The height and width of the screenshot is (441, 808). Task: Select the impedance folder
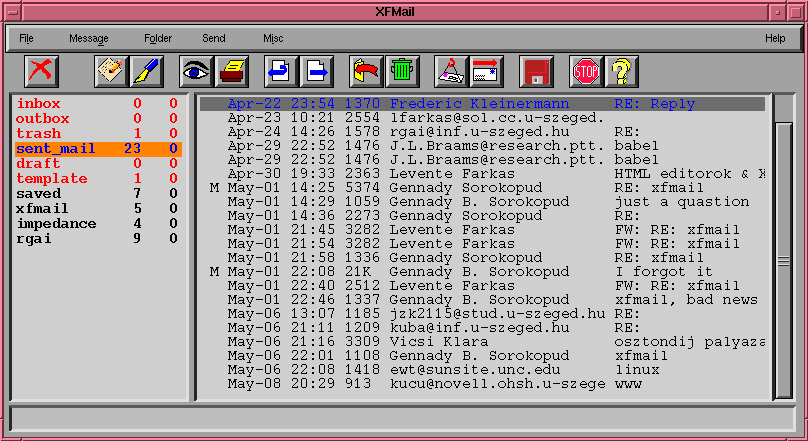[98, 224]
